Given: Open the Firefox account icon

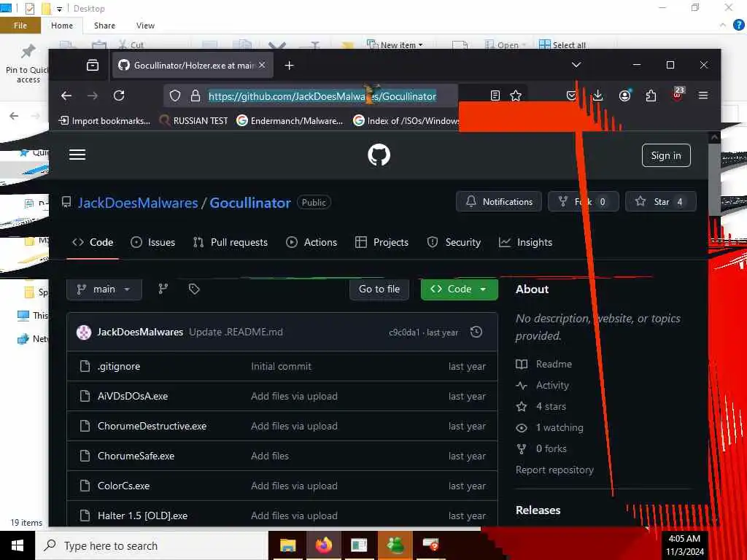Looking at the screenshot, I should click(x=624, y=96).
